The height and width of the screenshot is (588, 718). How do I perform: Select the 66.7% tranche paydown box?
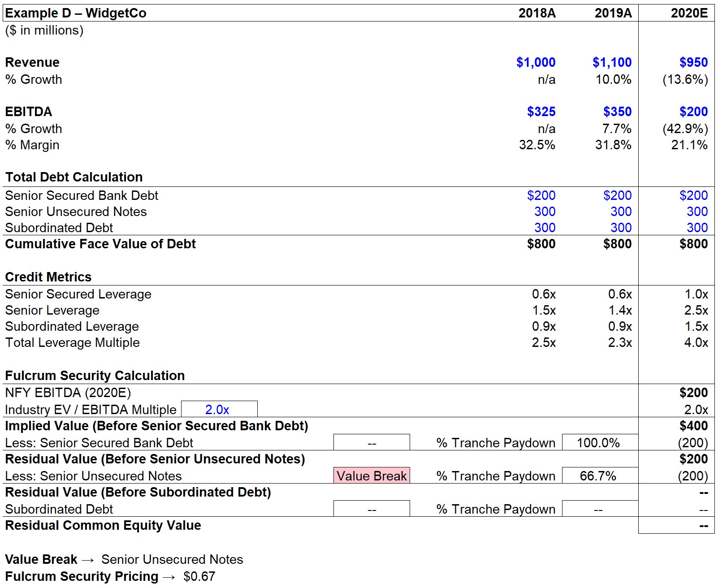600,476
